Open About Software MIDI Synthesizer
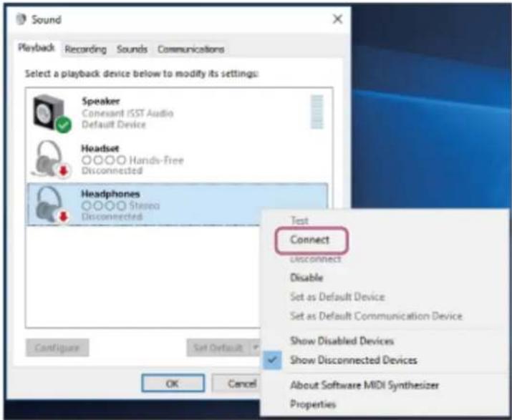The height and width of the screenshot is (420, 512). pos(364,386)
